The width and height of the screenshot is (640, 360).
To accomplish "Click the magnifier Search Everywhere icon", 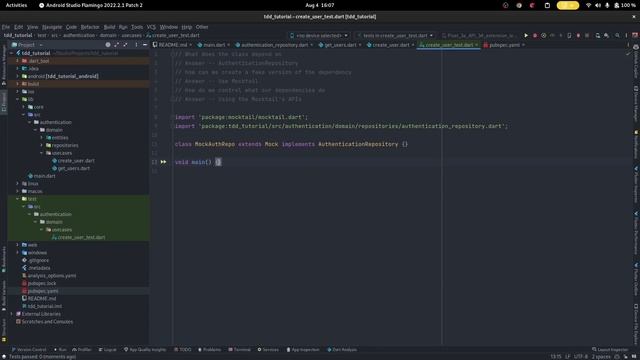I will click(617, 36).
